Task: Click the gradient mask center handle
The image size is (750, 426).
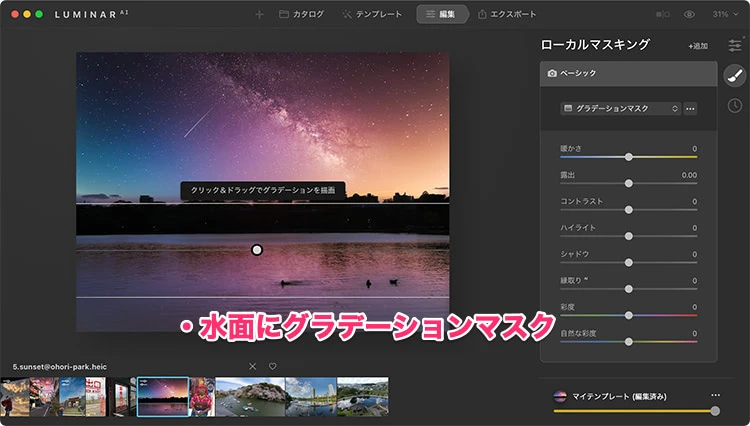Action: (257, 249)
